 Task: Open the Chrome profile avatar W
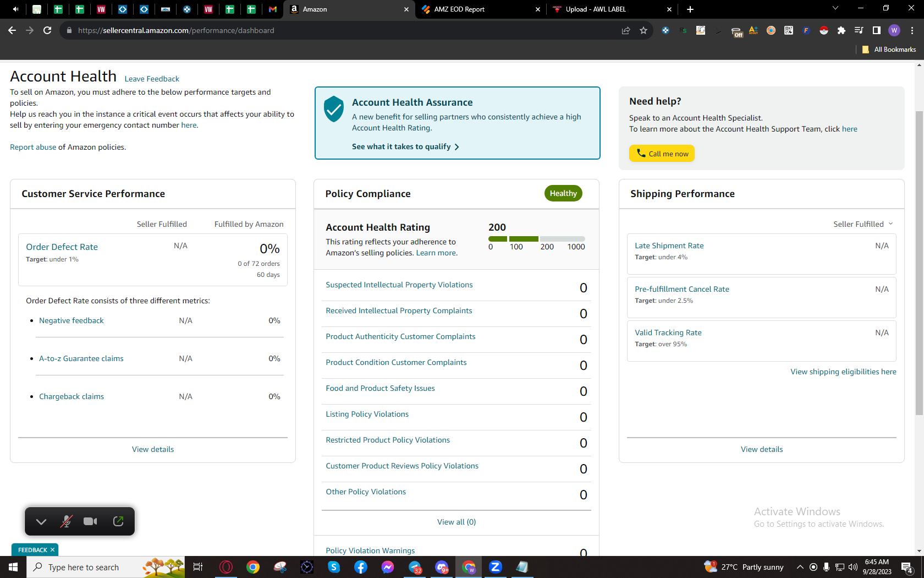[894, 30]
